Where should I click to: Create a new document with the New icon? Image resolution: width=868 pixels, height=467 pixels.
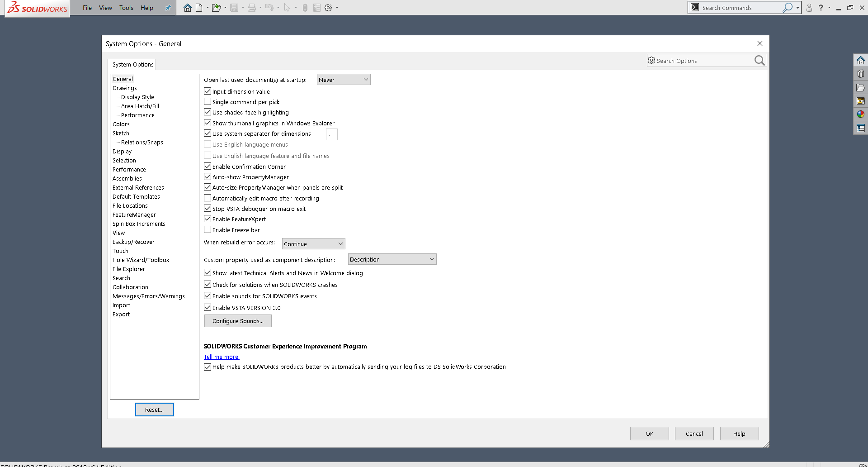click(x=199, y=8)
